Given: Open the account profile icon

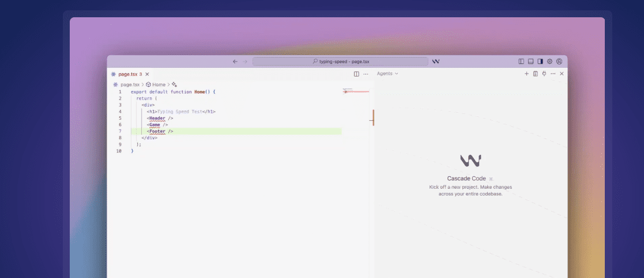Looking at the screenshot, I should (x=559, y=62).
